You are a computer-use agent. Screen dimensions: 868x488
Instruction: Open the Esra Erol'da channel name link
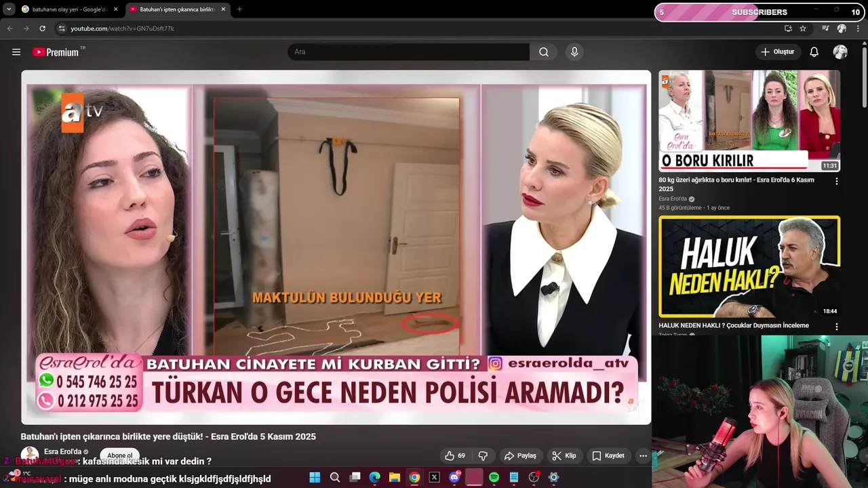62,451
